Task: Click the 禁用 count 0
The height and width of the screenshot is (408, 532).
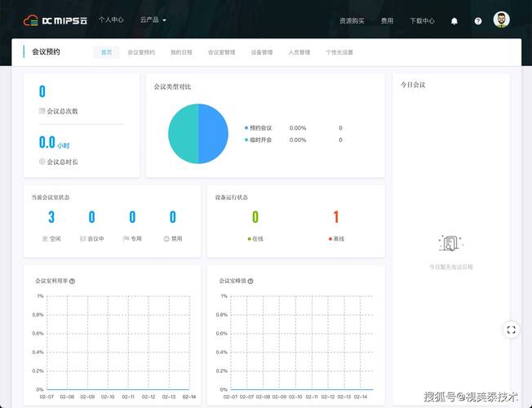Action: [x=173, y=217]
